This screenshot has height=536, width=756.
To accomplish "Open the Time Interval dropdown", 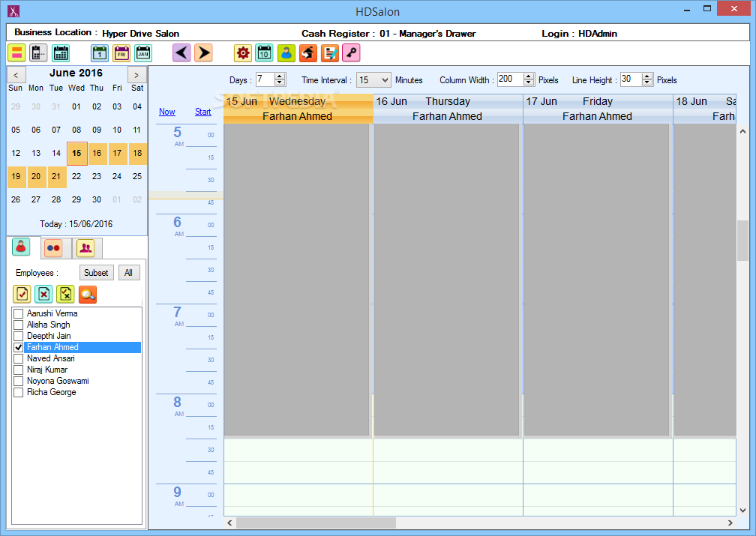I will [373, 80].
